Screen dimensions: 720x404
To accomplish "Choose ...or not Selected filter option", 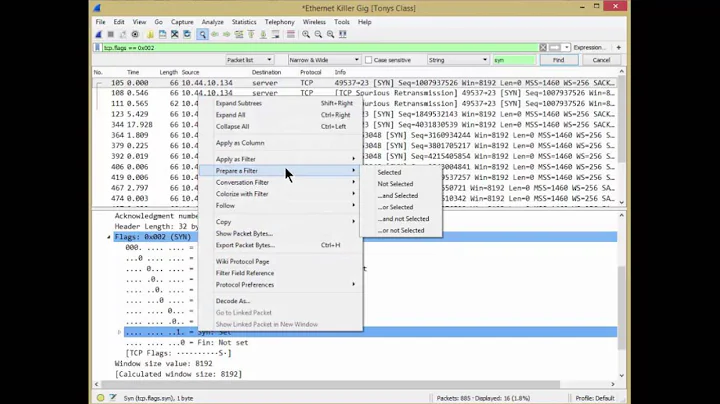I will pyautogui.click(x=401, y=230).
